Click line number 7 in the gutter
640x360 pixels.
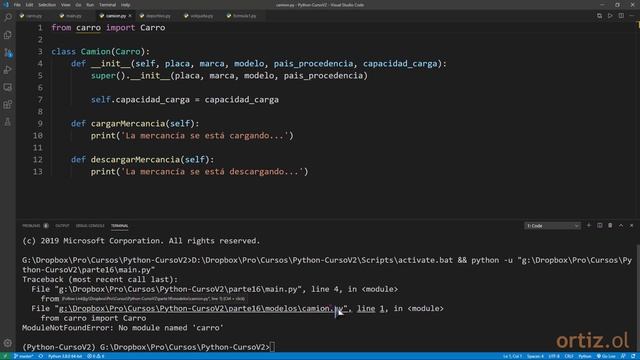(40, 100)
